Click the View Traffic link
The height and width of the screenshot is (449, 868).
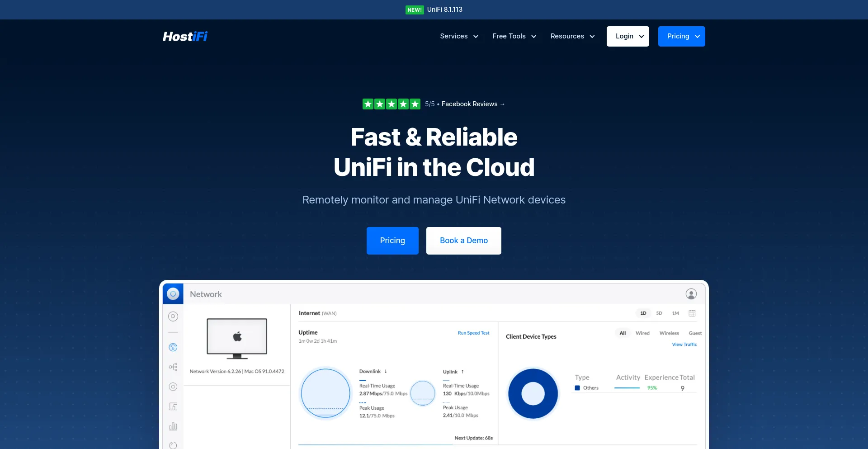click(684, 345)
